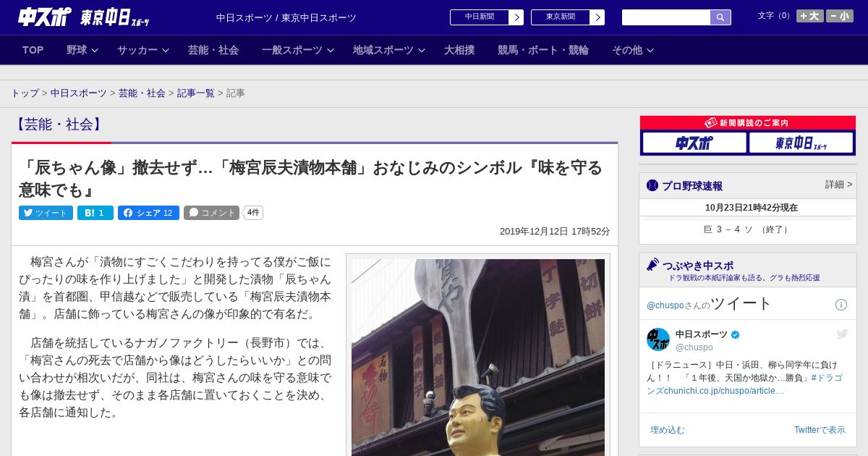Image resolution: width=868 pixels, height=456 pixels.
Task: Click the verified badge next to 中日スポーツ
Action: [x=736, y=334]
